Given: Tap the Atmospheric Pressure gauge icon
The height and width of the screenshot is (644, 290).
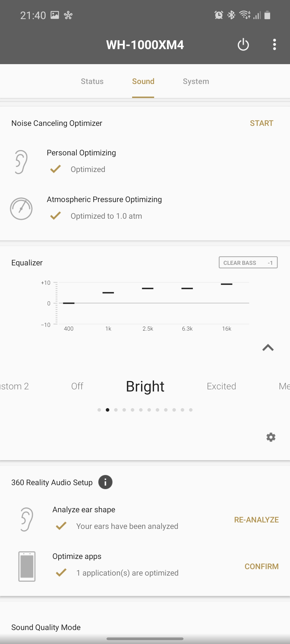Looking at the screenshot, I should [x=21, y=208].
